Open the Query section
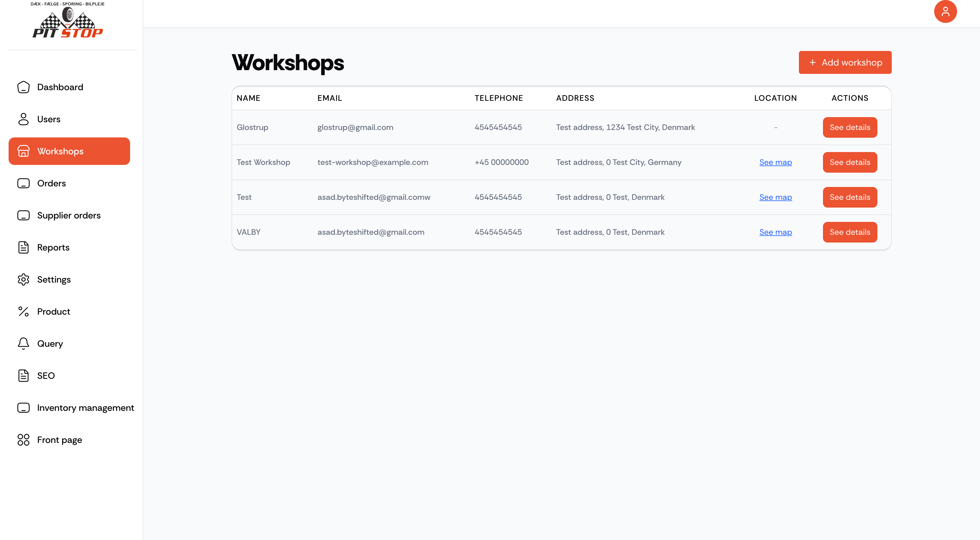This screenshot has width=980, height=540. 69,344
